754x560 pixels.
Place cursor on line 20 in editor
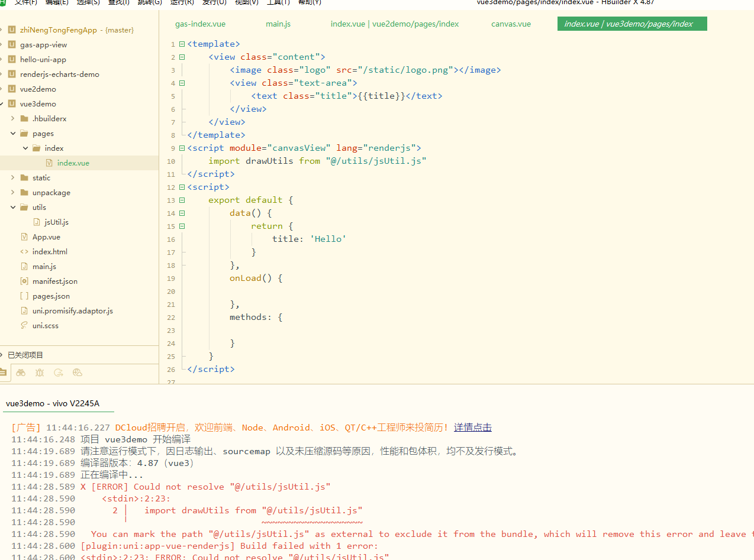[x=355, y=292]
